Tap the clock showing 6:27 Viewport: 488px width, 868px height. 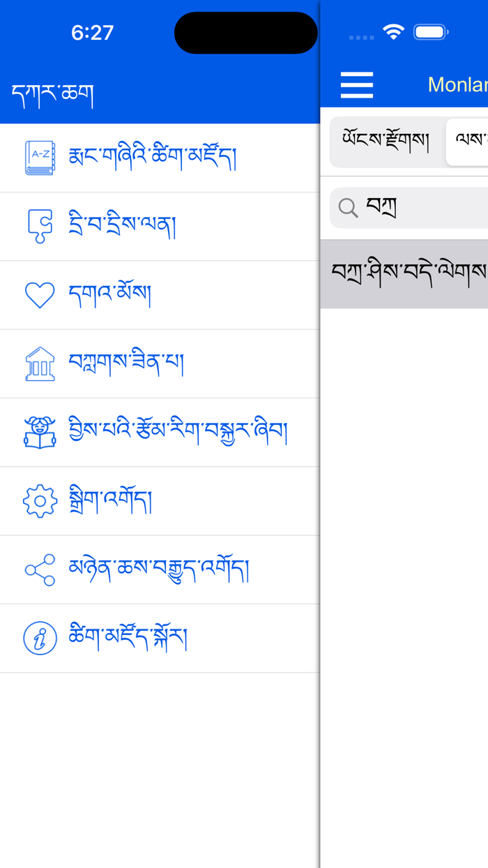click(x=92, y=31)
